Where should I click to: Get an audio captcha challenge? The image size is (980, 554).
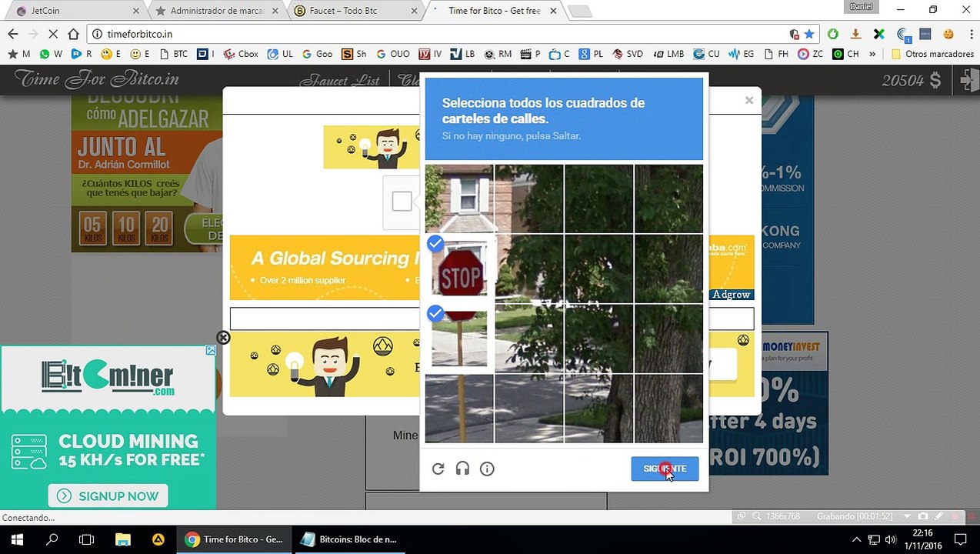pos(462,469)
